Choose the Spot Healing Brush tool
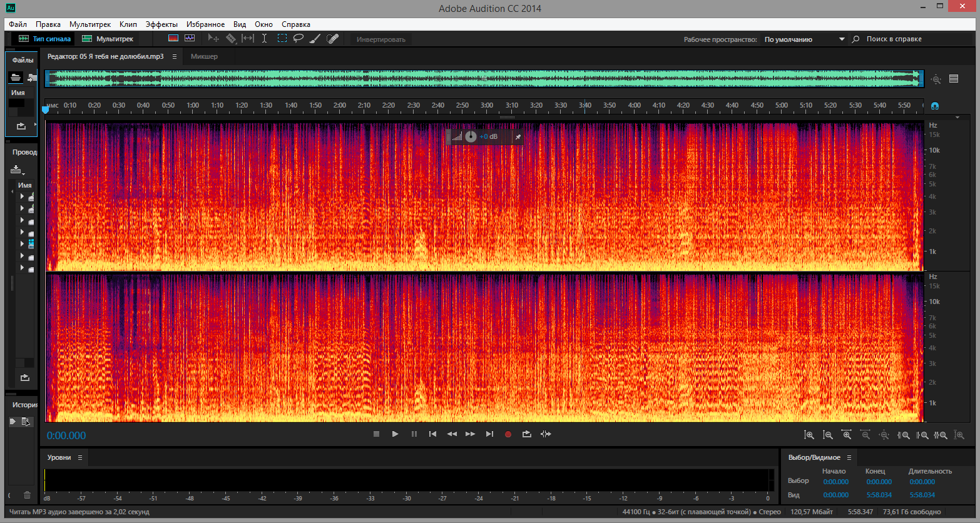Image resolution: width=980 pixels, height=523 pixels. (x=333, y=39)
